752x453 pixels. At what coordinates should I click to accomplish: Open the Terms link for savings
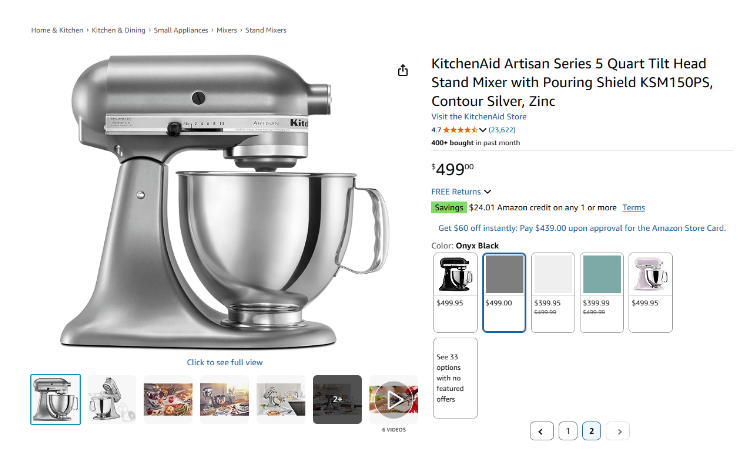click(x=633, y=208)
